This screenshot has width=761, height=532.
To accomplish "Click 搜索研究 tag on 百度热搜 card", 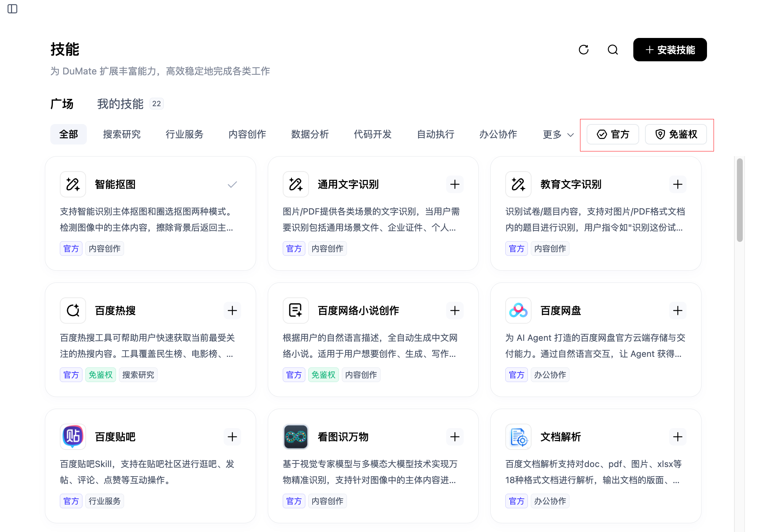I will point(138,375).
